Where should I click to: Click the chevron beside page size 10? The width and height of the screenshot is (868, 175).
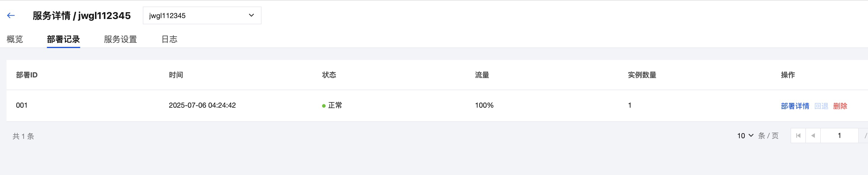click(x=751, y=135)
